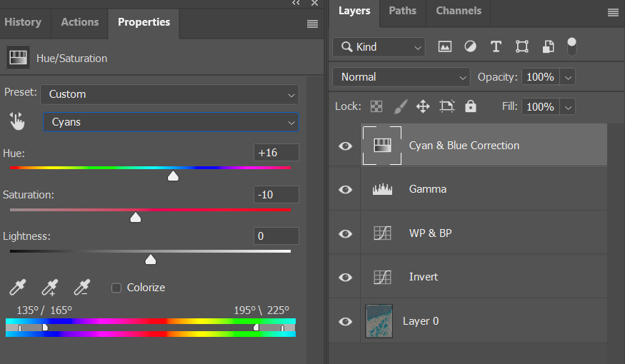Screen dimensions: 625x364
Task: Click the first eyedropper tool
Action: click(x=17, y=288)
